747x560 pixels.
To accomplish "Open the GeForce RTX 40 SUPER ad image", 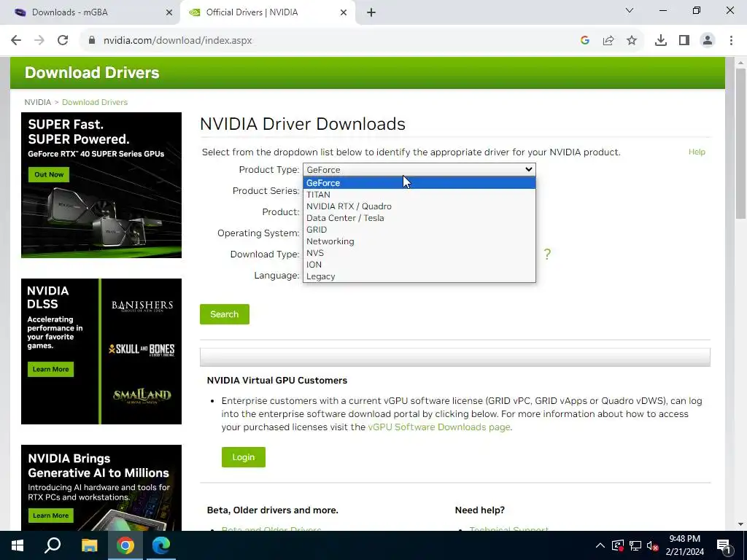I will point(101,185).
